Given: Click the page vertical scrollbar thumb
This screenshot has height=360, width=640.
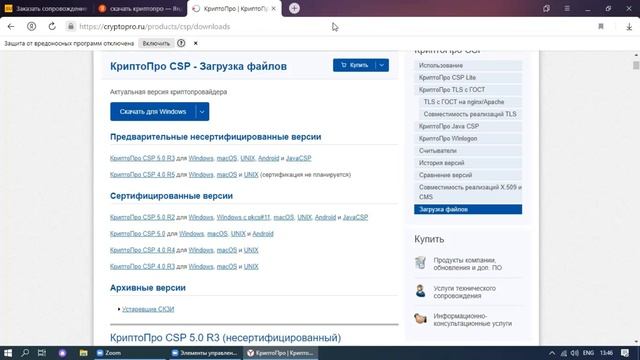Looking at the screenshot, I should point(636,65).
